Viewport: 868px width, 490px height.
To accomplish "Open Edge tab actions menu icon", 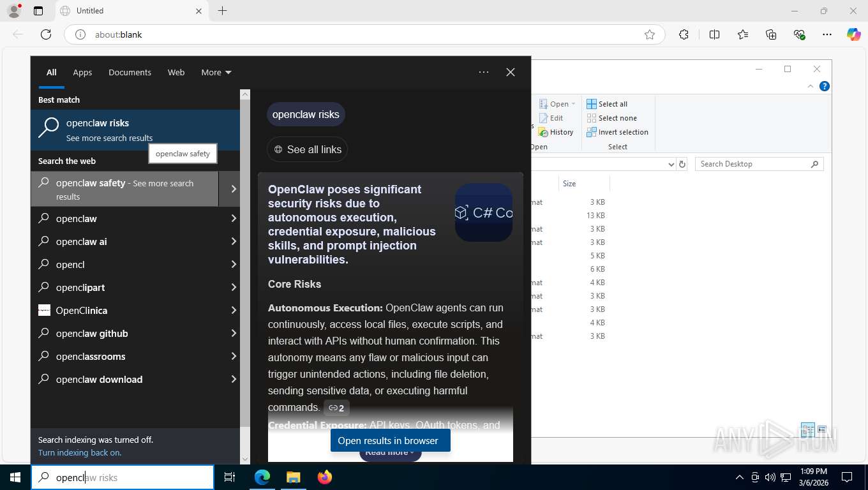I will click(38, 11).
